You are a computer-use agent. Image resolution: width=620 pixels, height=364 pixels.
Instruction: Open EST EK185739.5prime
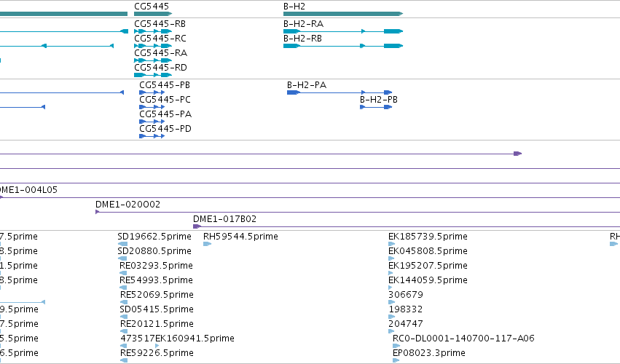coord(428,237)
